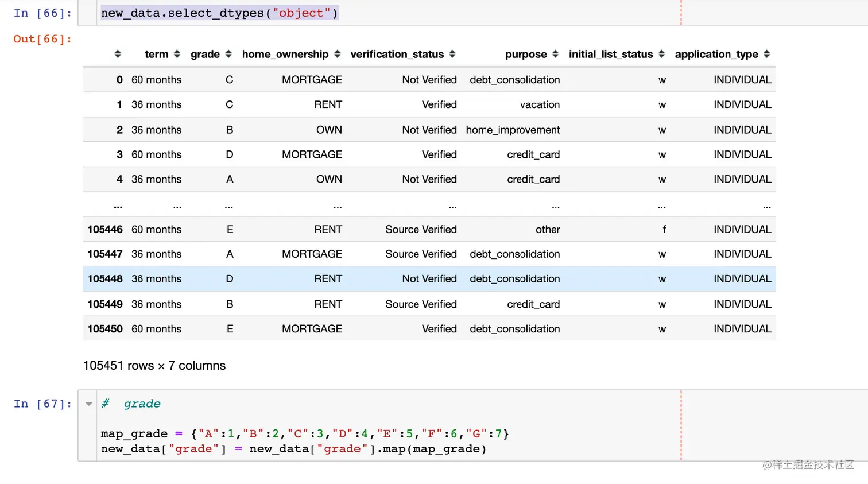Click 'credit_card' purpose cell in row 4
This screenshot has height=484, width=868.
click(x=533, y=179)
